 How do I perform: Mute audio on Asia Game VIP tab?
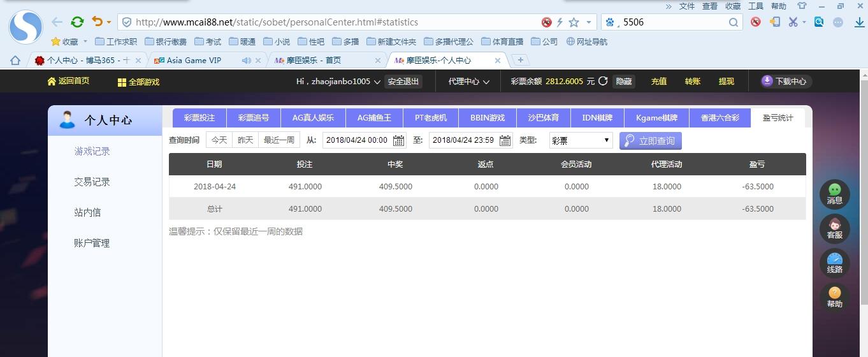coord(246,61)
